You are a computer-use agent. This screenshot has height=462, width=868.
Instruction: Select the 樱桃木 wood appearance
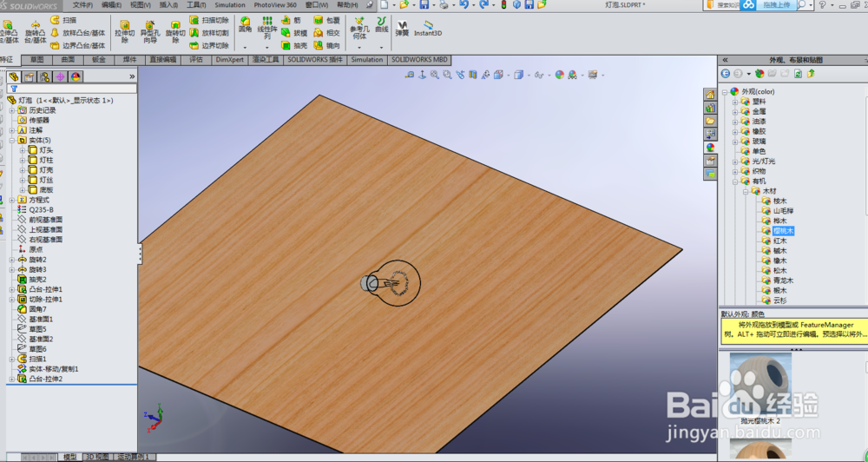783,231
